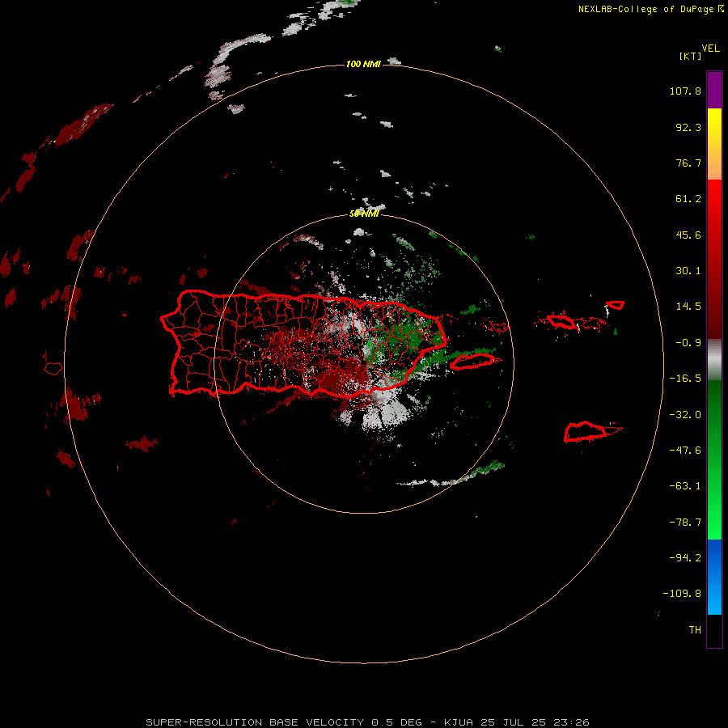Viewport: 728px width, 728px height.
Task: Click the VEL legend title
Action: (710, 49)
